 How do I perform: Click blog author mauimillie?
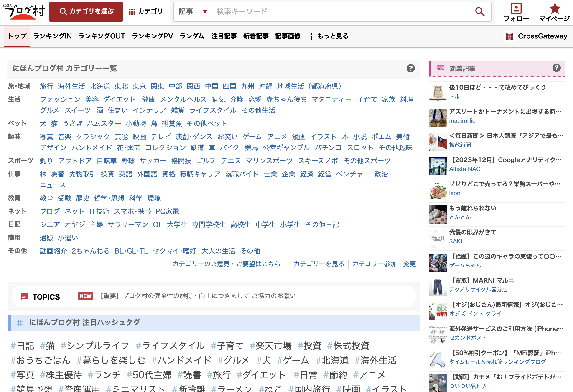(x=462, y=121)
